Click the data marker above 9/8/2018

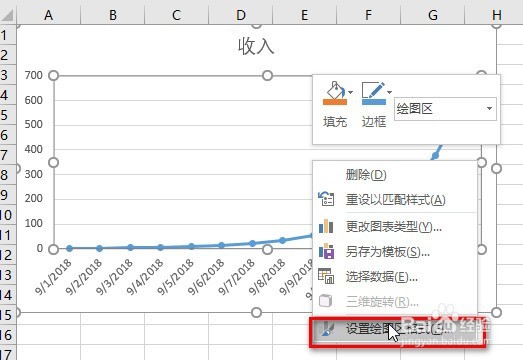point(282,240)
